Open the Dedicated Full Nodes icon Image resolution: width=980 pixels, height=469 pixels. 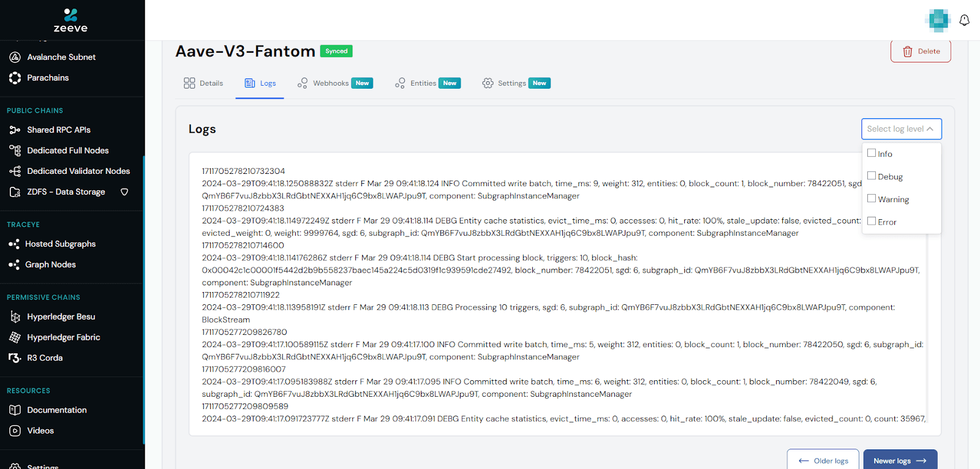pyautogui.click(x=15, y=151)
